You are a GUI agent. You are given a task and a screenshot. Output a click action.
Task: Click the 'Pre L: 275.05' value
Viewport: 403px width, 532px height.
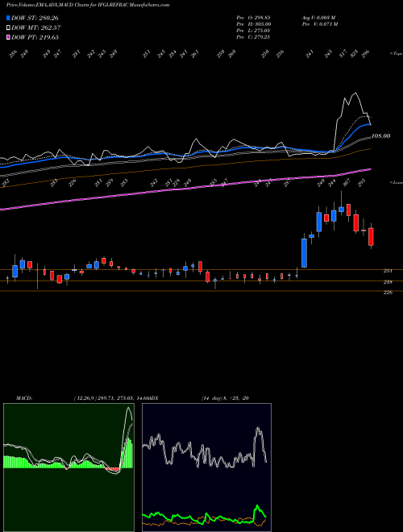coord(253,31)
